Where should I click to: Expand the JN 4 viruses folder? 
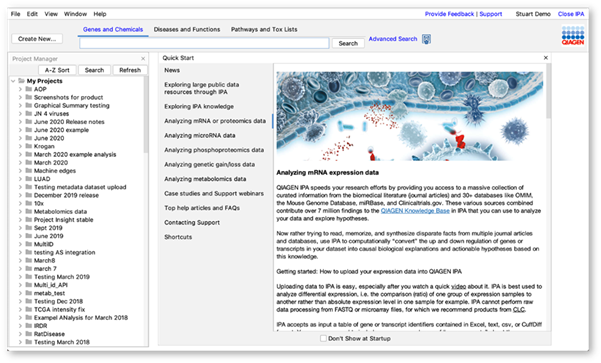(x=20, y=113)
